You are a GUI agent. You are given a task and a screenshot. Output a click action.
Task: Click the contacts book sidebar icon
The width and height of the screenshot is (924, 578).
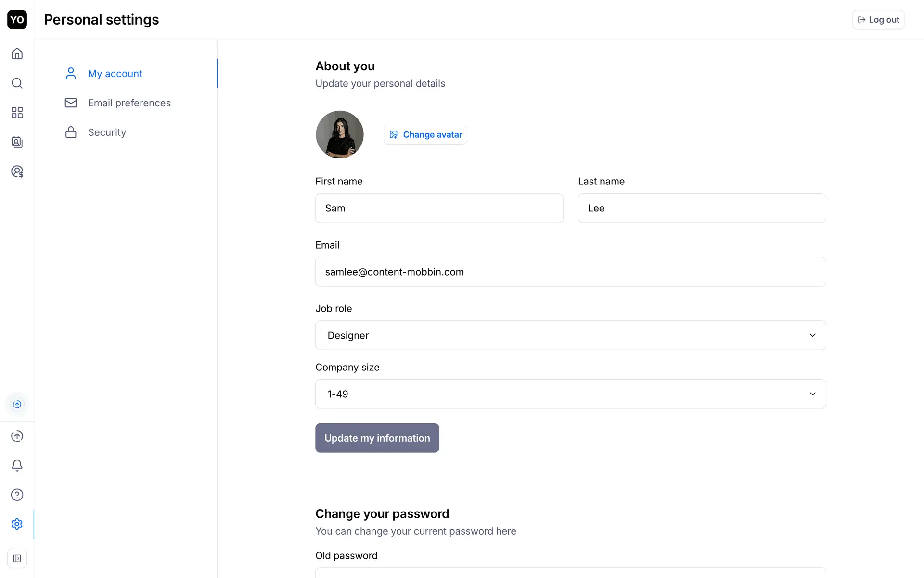coord(17,142)
